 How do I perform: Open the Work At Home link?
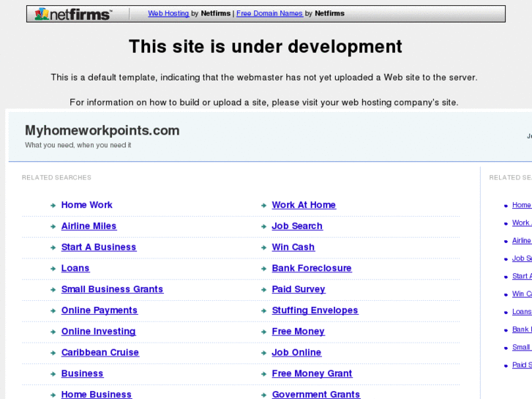tap(304, 205)
